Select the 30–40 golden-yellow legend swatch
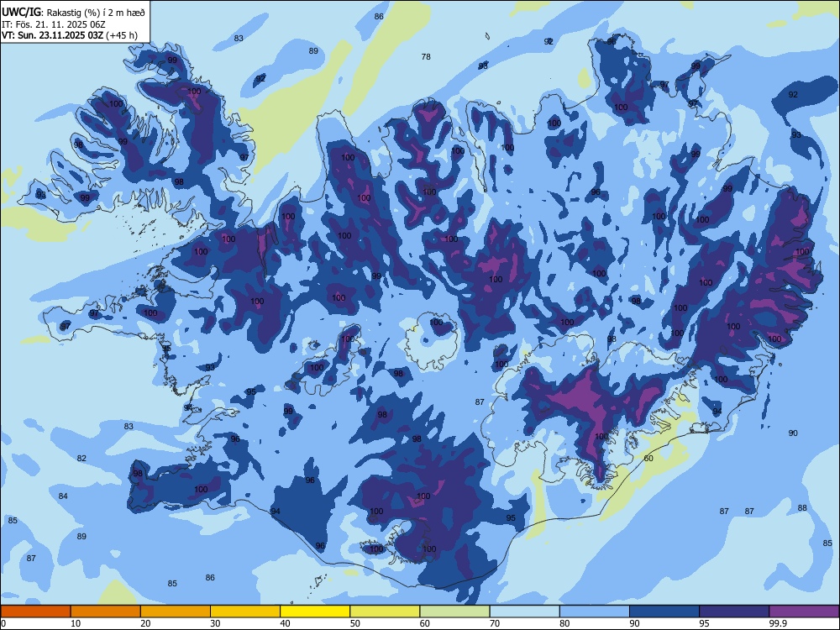Screen dimensions: 840x630 (x=245, y=612)
